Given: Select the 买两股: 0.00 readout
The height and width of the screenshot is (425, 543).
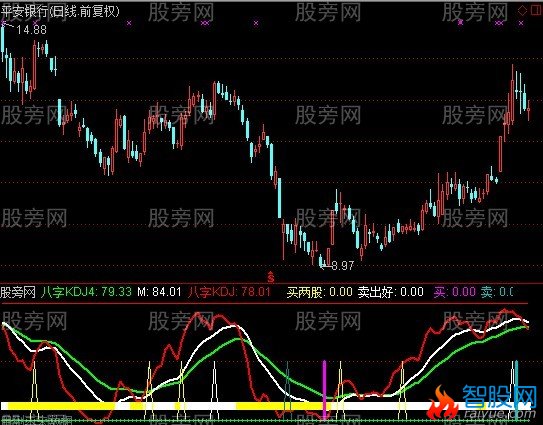Looking at the screenshot, I should tap(319, 292).
